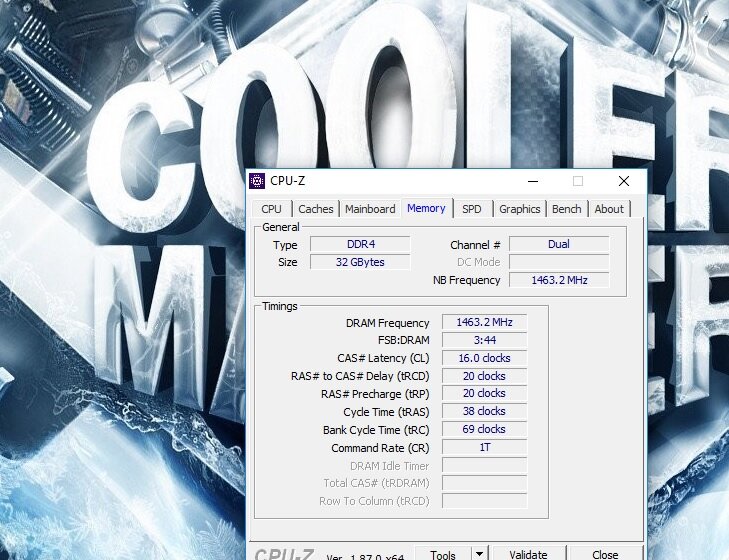
Task: Open the Graphics tab
Action: [520, 209]
